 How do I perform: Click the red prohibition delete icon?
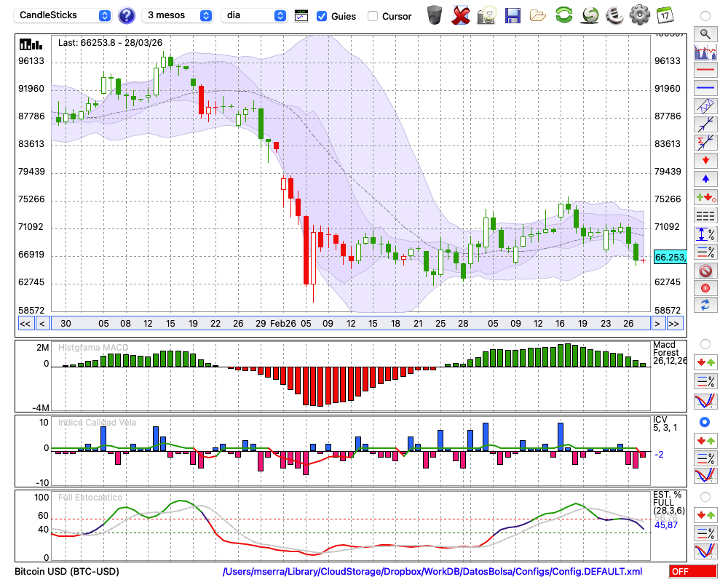click(705, 271)
